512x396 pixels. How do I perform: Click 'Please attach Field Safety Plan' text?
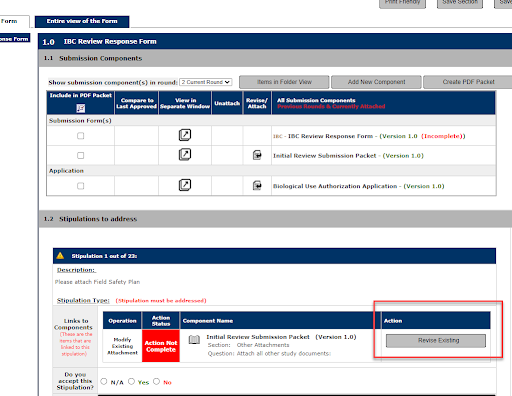tap(97, 282)
